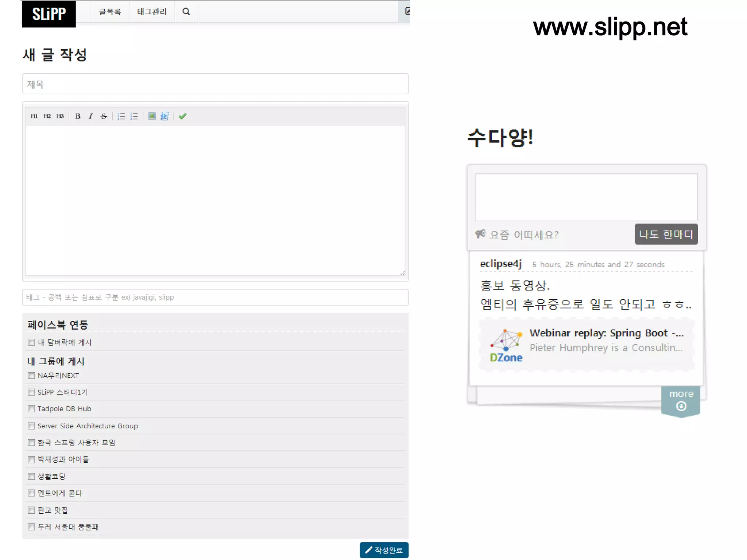Insert an image via picture icon

tap(152, 116)
